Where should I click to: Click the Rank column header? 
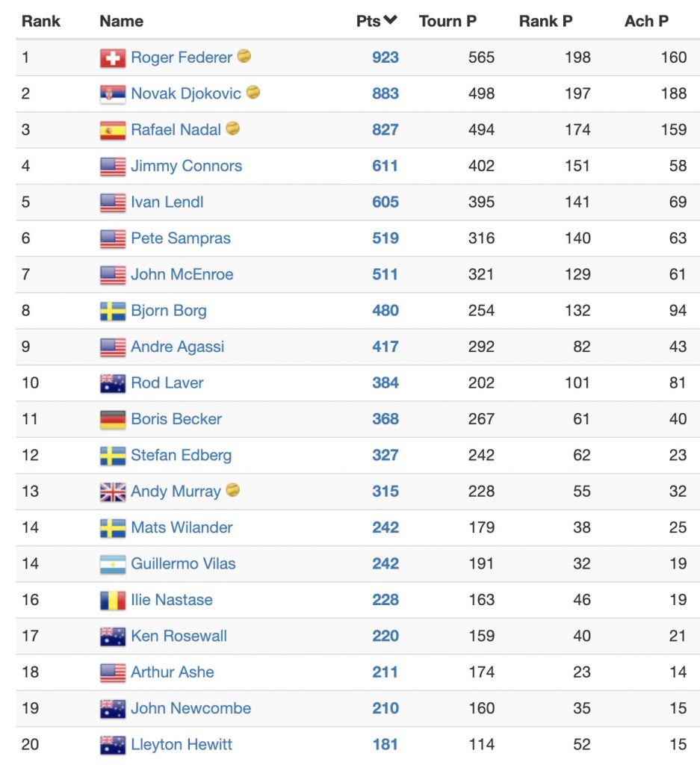click(x=41, y=21)
